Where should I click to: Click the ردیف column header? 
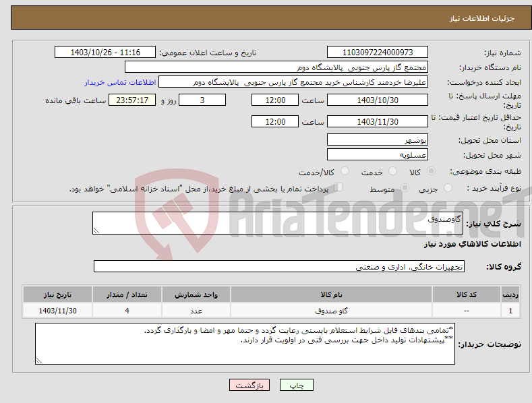[x=510, y=294]
